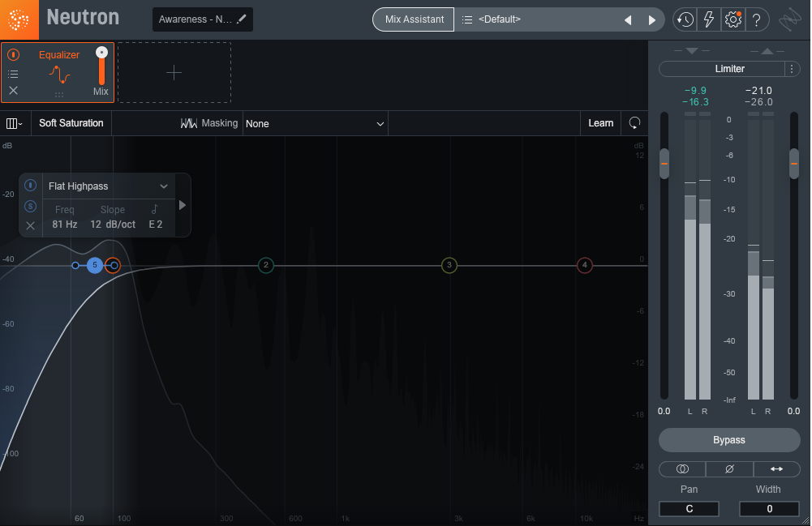Select EQ node 3
Viewport: 812px width, 526px height.
point(449,265)
